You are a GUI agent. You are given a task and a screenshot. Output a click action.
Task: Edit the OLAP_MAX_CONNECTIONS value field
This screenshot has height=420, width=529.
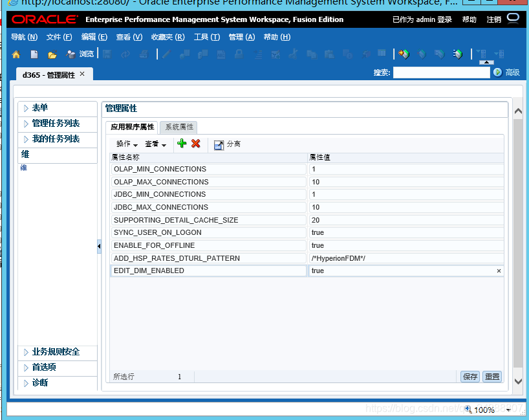click(406, 182)
